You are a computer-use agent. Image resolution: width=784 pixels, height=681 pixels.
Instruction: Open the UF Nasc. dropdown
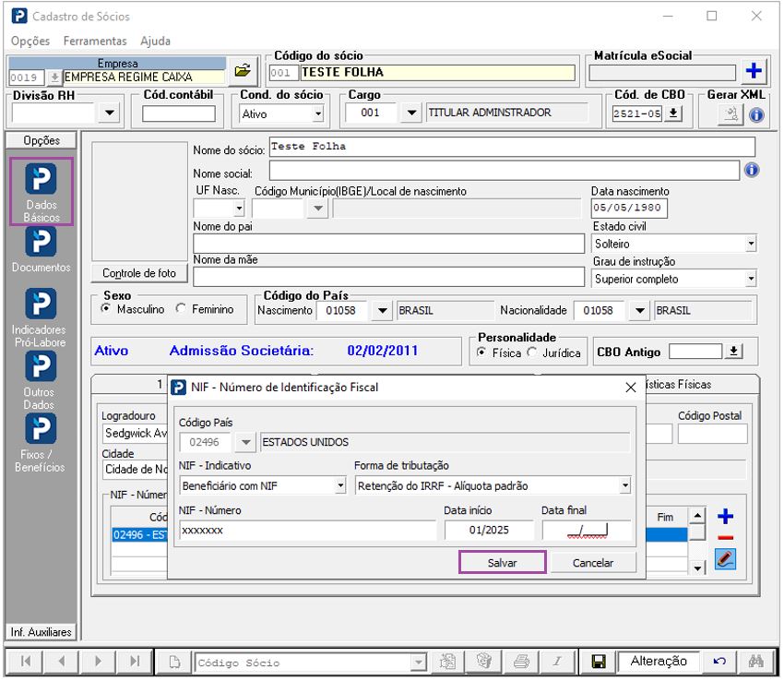click(x=239, y=209)
